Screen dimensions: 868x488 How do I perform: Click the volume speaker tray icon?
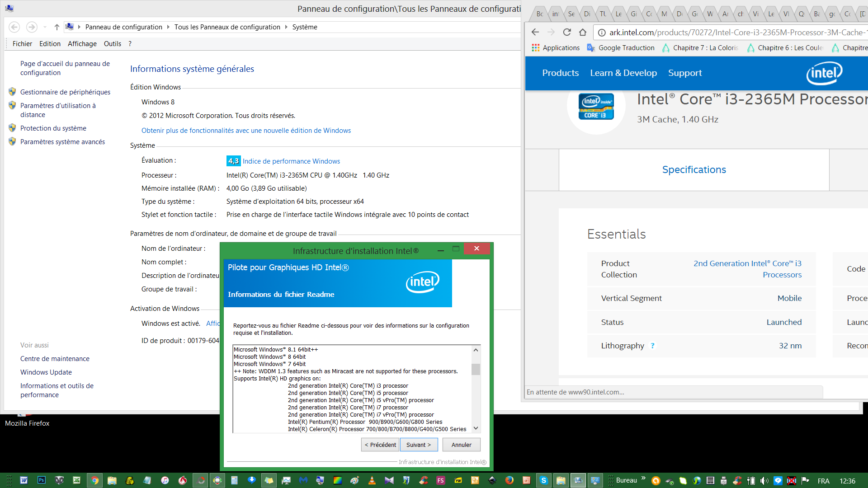[764, 481]
